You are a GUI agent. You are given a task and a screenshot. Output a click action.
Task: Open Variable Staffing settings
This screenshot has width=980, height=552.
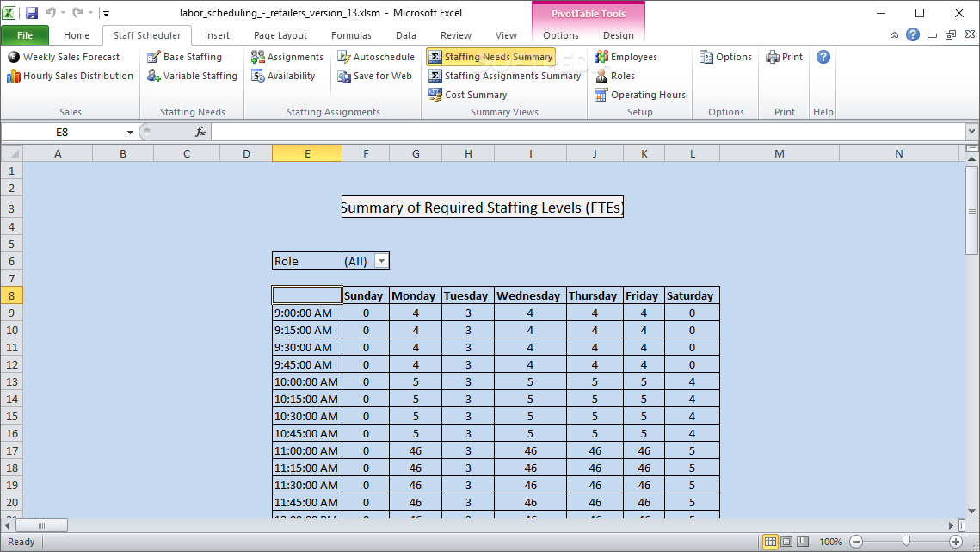coord(193,76)
